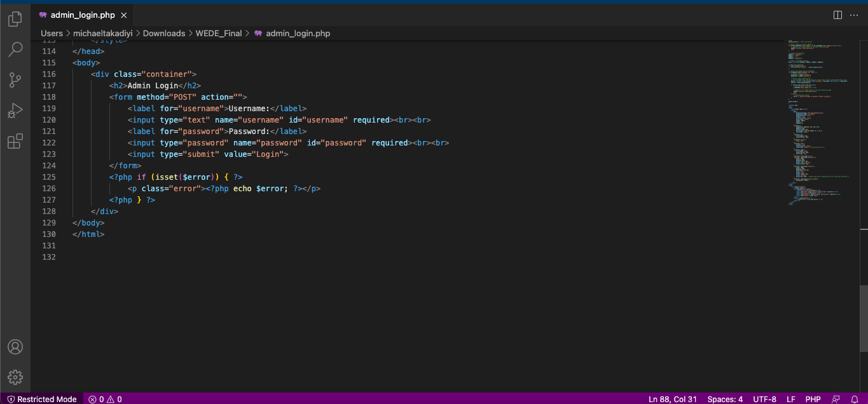Click the closing </div> tag on line 128
The height and width of the screenshot is (404, 868).
104,212
